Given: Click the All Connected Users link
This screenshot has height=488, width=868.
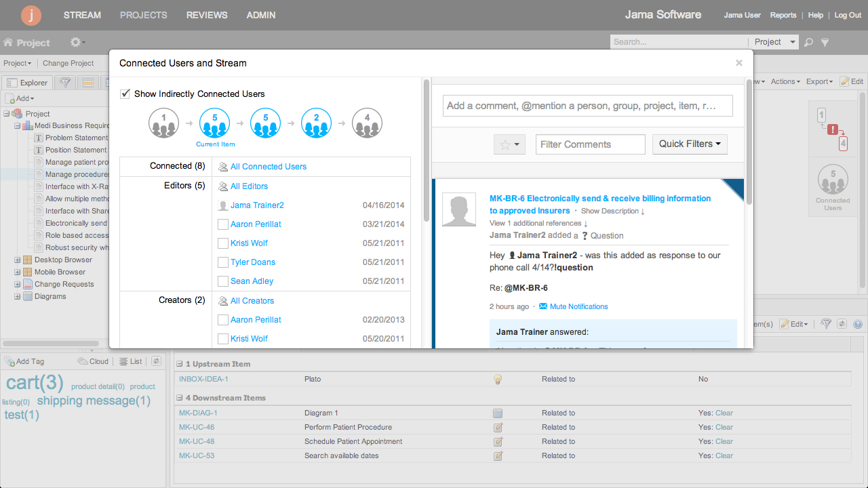Looking at the screenshot, I should pyautogui.click(x=269, y=167).
